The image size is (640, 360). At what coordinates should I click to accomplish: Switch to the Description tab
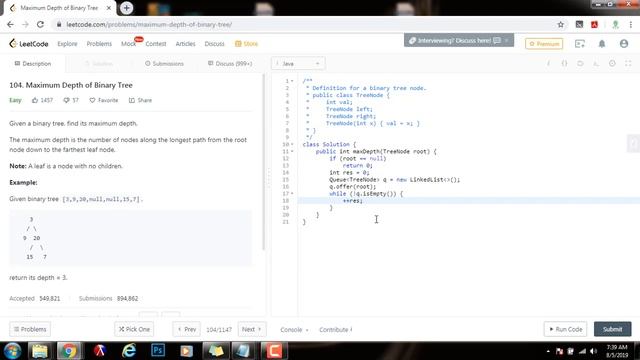click(33, 64)
